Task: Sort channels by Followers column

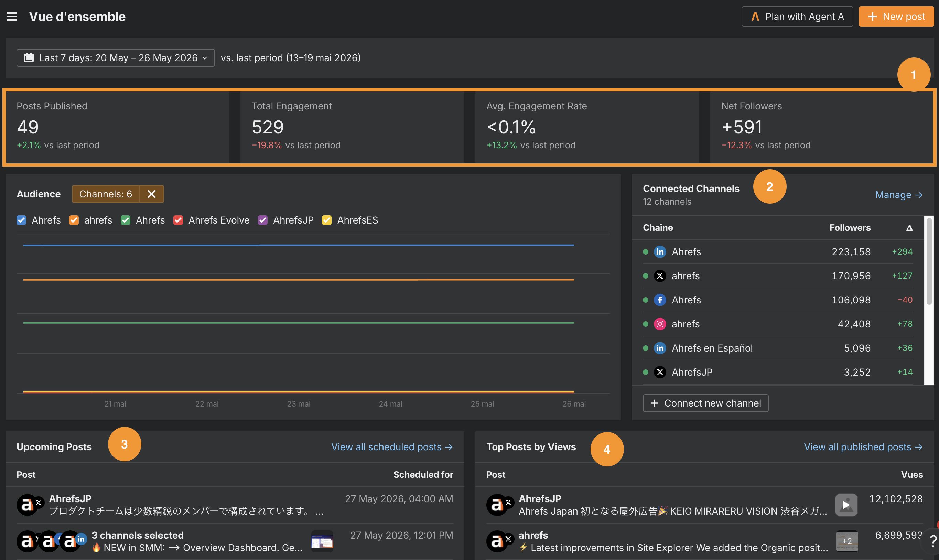Action: click(850, 228)
